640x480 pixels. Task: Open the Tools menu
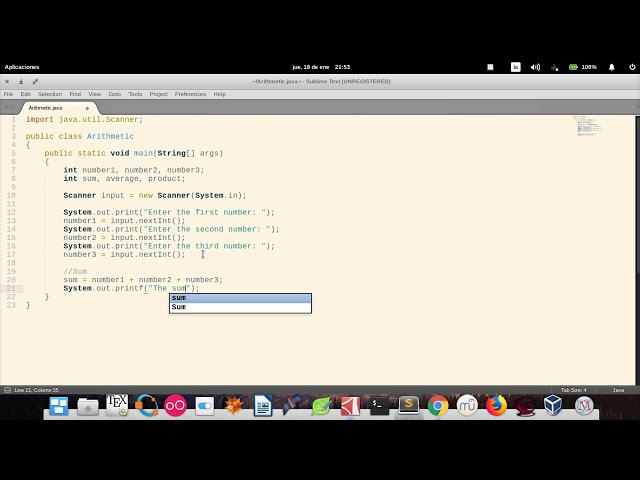point(135,94)
